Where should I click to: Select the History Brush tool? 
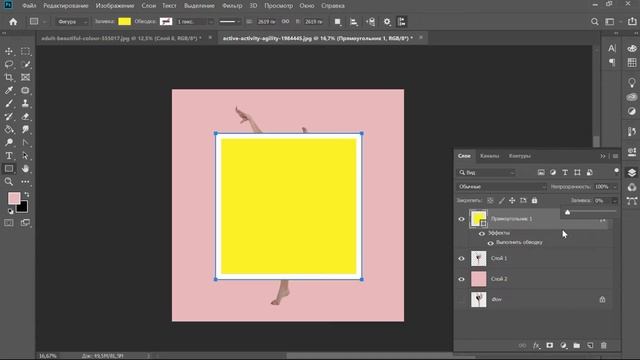(x=9, y=116)
